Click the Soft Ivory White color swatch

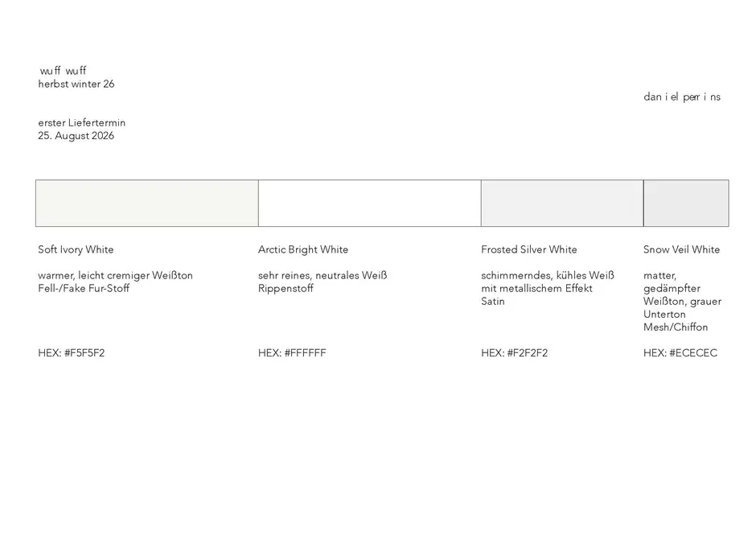tap(147, 203)
